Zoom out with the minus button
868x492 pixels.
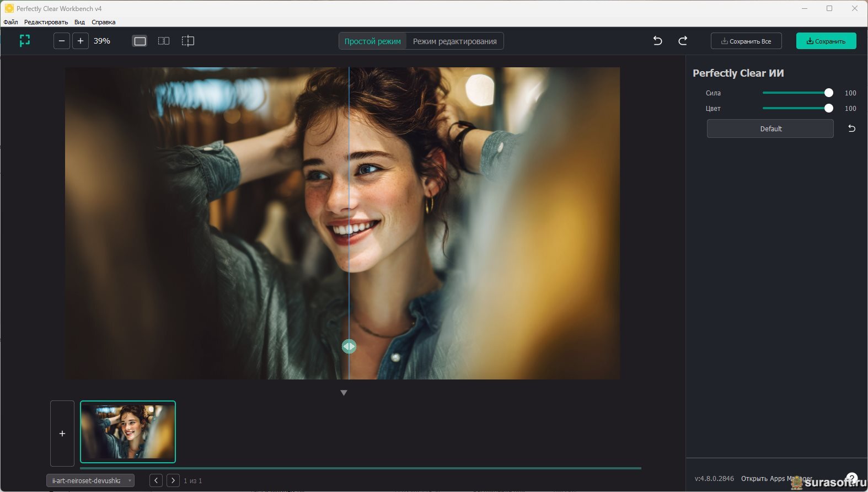(62, 41)
